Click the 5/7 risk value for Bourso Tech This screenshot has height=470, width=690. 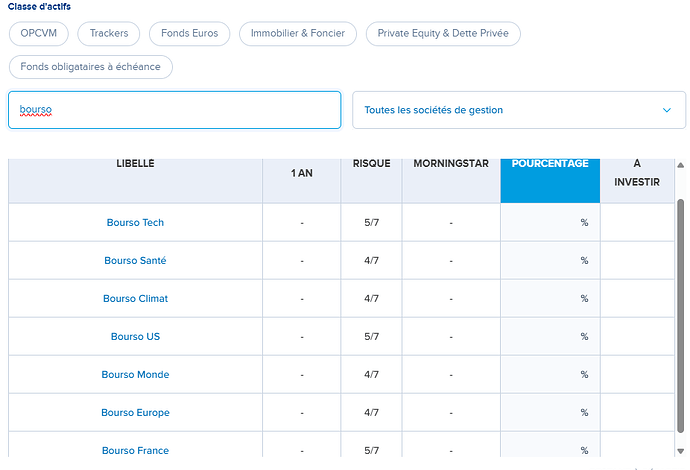point(371,223)
